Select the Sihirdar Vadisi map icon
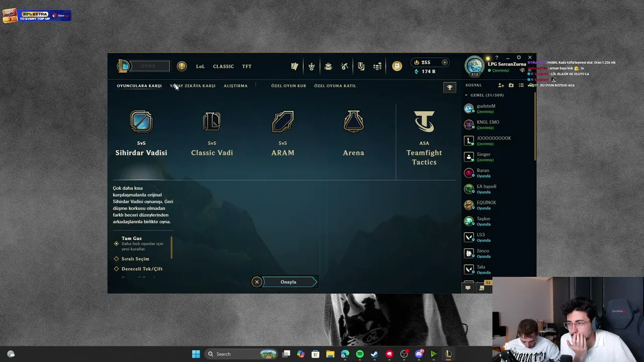This screenshot has height=362, width=644. (141, 122)
